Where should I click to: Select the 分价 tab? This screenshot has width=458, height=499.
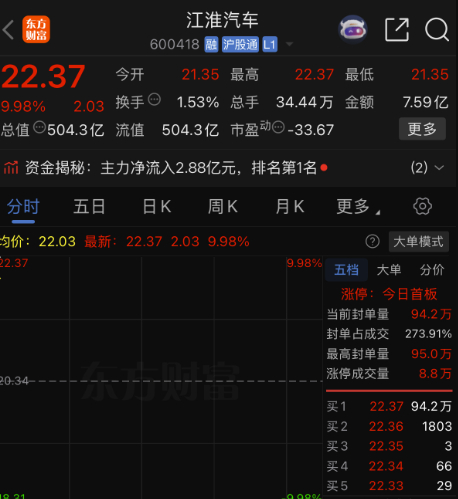coord(432,270)
